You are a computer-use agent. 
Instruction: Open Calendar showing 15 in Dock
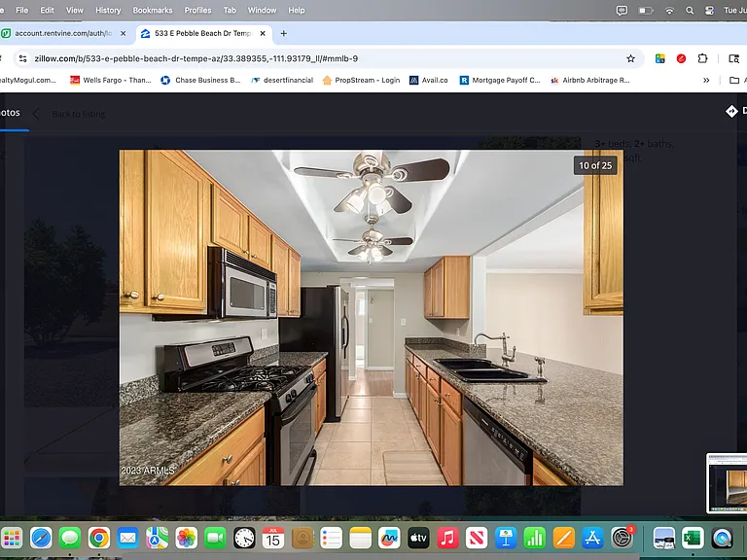click(273, 538)
